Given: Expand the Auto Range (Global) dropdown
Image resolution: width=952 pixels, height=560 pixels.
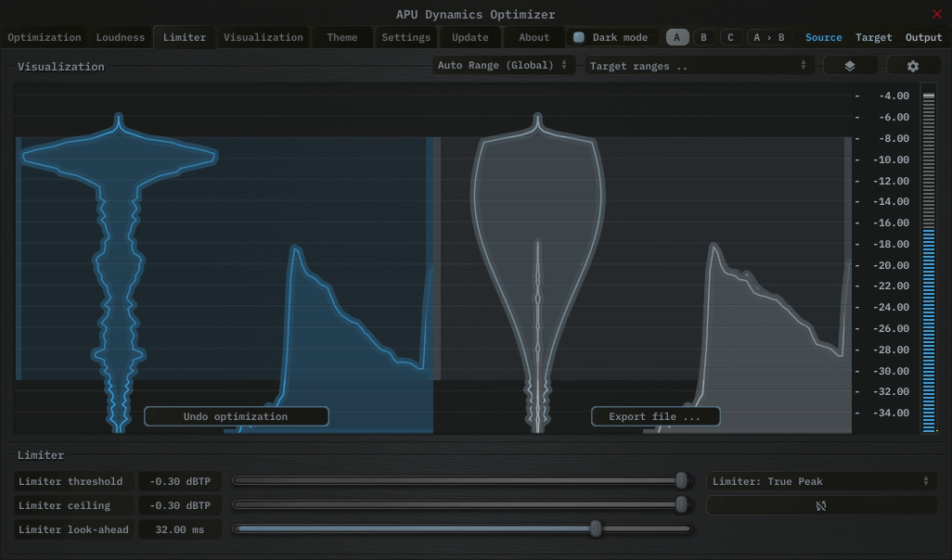Looking at the screenshot, I should point(502,66).
